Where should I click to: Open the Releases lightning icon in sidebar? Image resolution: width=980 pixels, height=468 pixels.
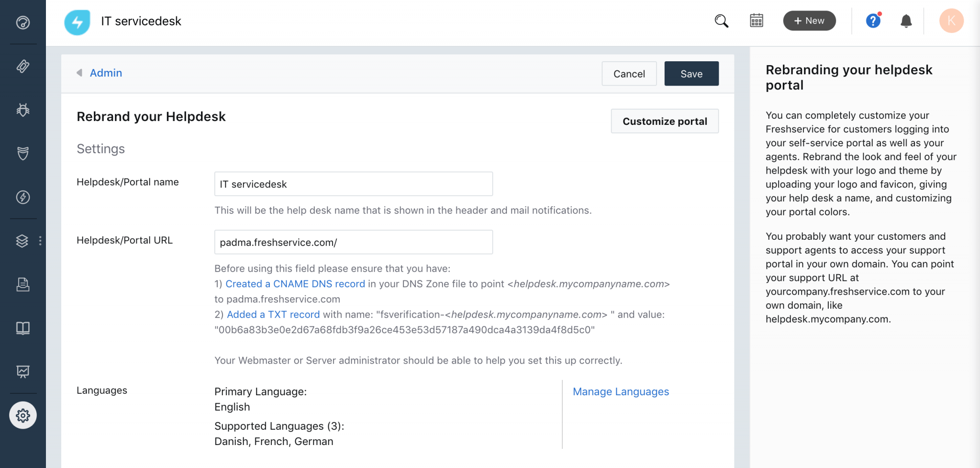[x=23, y=197]
